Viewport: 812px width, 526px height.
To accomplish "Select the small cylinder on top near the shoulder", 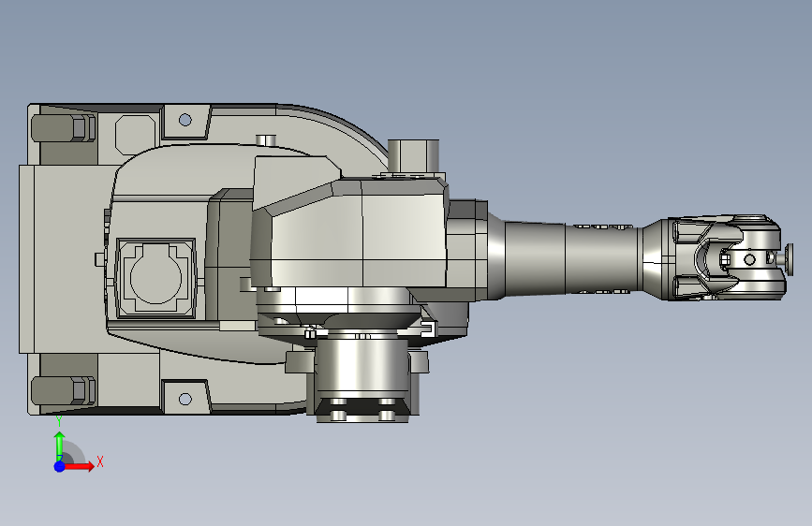I will pos(413,155).
